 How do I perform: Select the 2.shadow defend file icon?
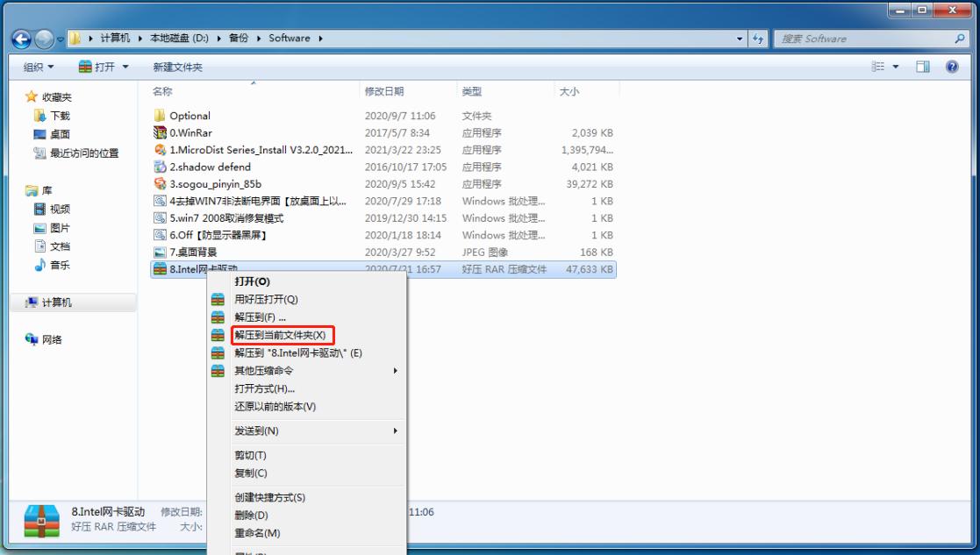pyautogui.click(x=160, y=167)
